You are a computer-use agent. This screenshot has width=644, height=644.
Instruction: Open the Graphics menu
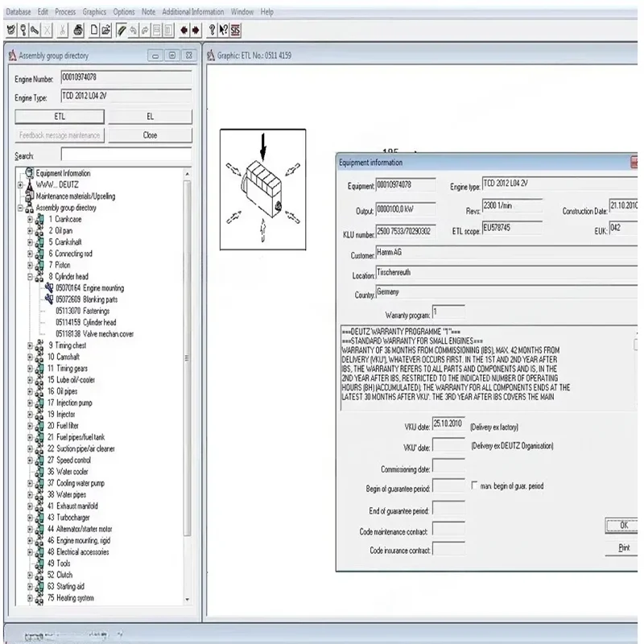[94, 12]
